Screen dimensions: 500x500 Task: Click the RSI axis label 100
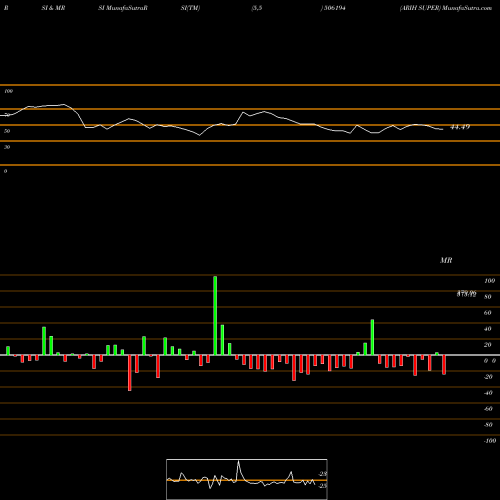pyautogui.click(x=9, y=91)
